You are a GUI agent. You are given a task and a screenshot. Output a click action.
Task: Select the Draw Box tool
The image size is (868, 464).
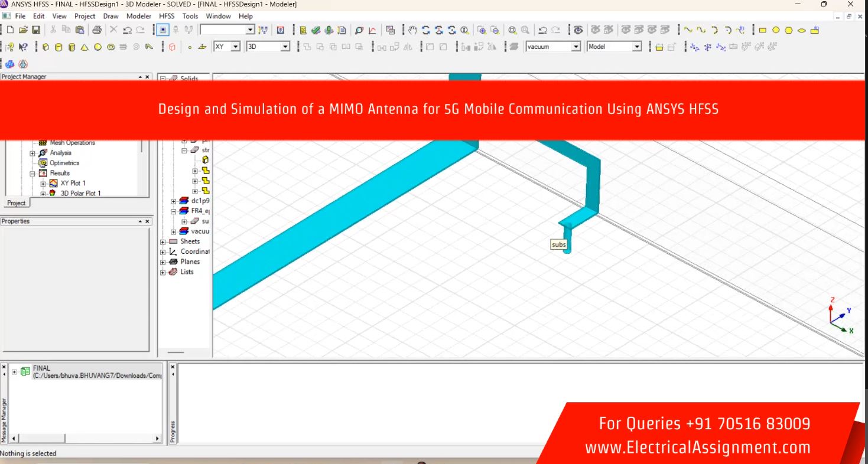point(45,47)
